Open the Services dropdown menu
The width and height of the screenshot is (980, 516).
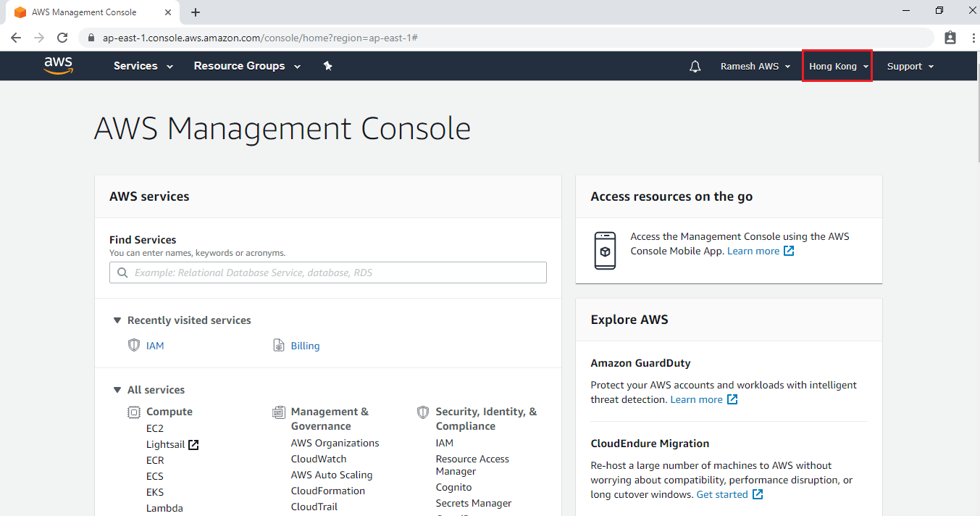(143, 66)
